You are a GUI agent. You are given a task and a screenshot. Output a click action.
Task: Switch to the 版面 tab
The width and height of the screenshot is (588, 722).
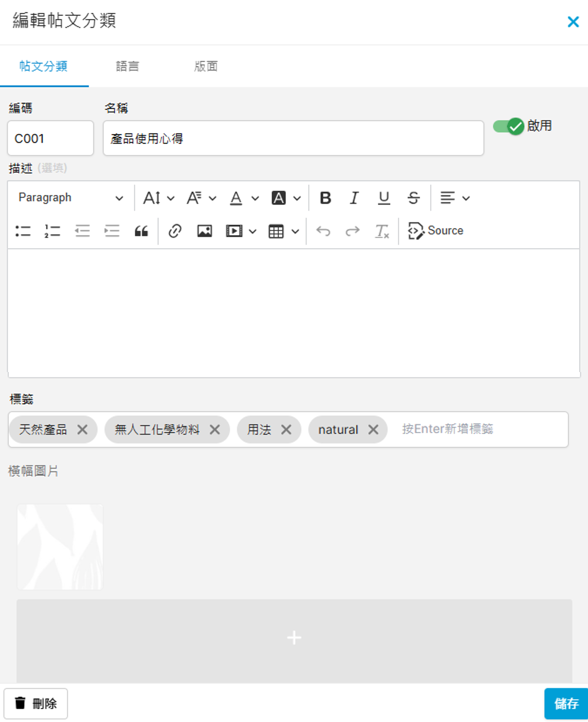(206, 66)
